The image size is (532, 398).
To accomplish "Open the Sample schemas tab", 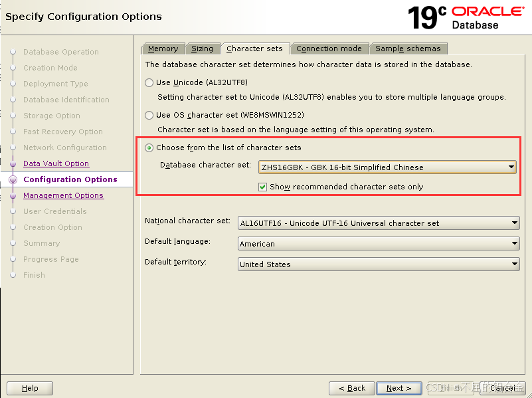I will pos(408,49).
